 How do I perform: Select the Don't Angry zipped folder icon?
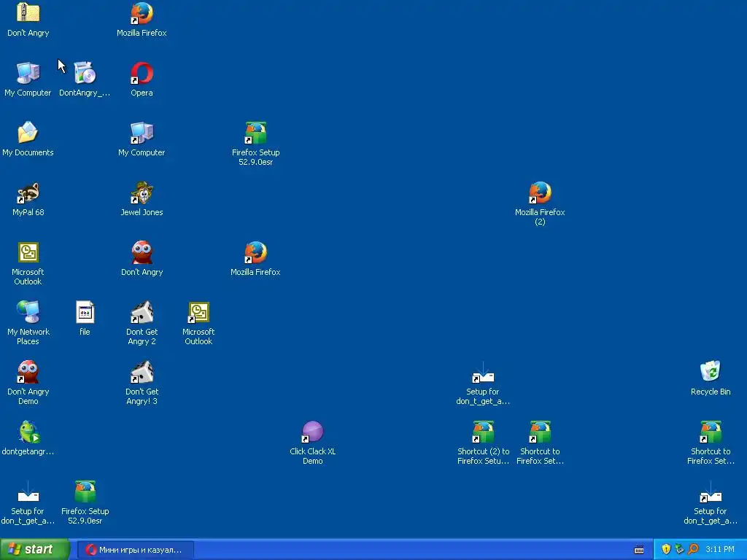pos(28,13)
